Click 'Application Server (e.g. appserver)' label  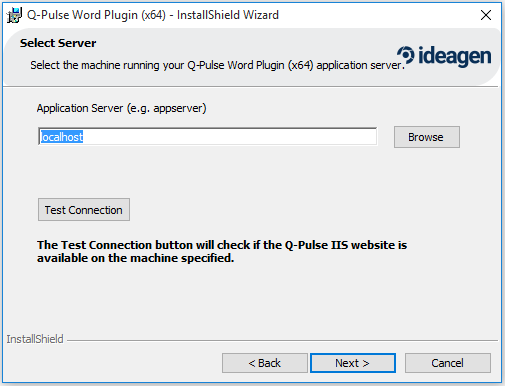tap(121, 108)
